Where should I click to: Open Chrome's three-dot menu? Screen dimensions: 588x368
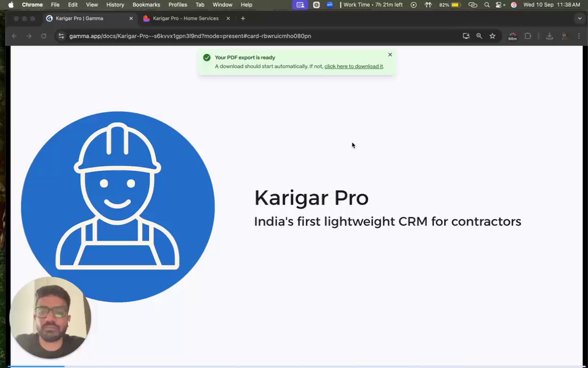point(579,36)
